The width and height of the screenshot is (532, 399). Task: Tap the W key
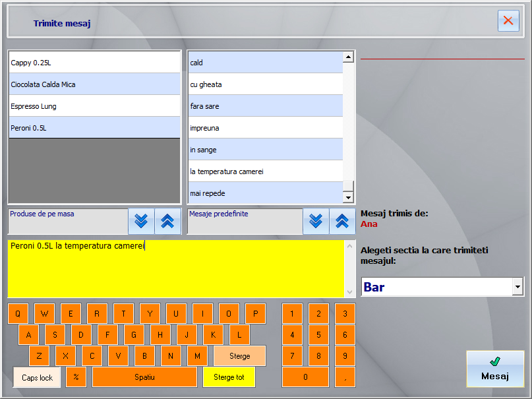[x=44, y=313]
